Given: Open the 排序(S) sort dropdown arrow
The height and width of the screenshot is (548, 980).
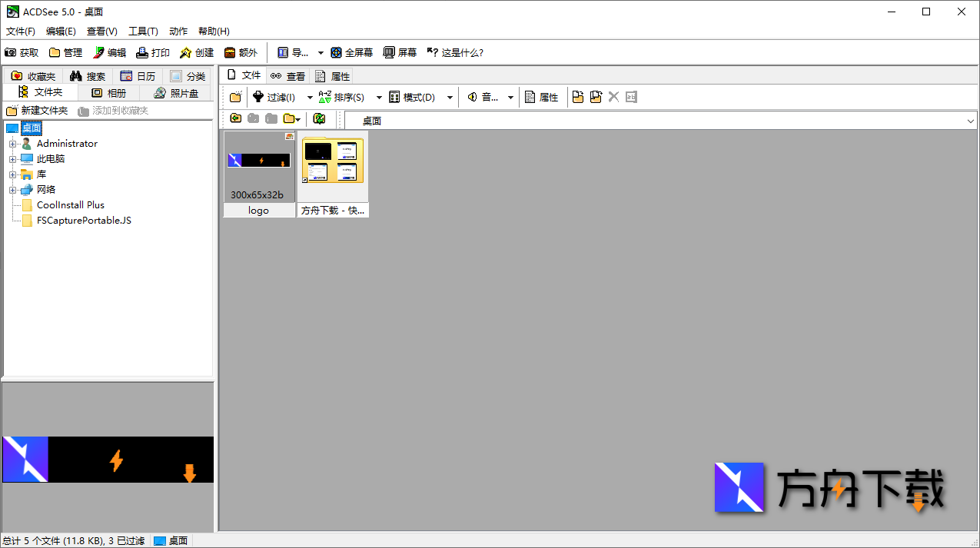Looking at the screenshot, I should pos(379,98).
